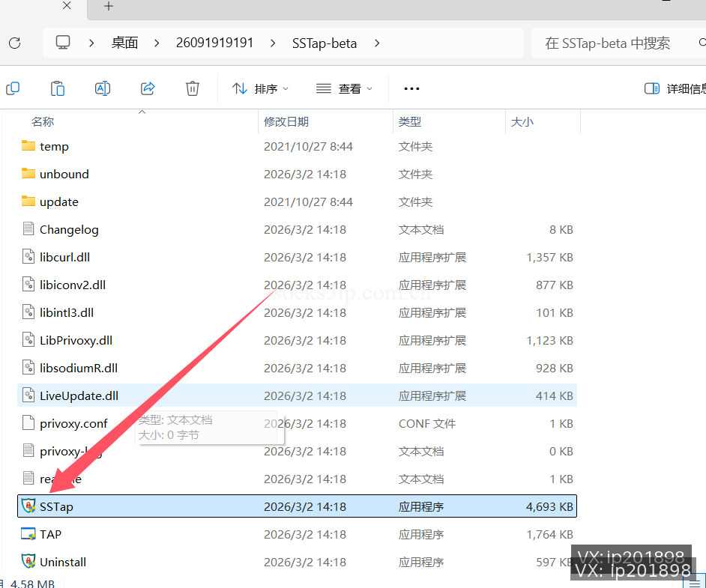Expand chevron after 桌面 breadcrumb
The height and width of the screenshot is (588, 706).
click(157, 43)
